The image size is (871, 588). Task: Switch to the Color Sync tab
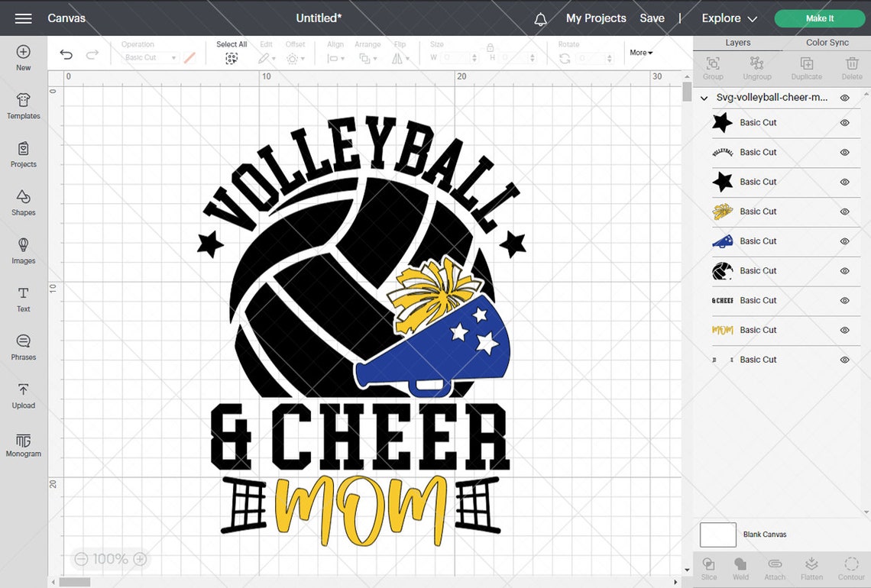827,42
